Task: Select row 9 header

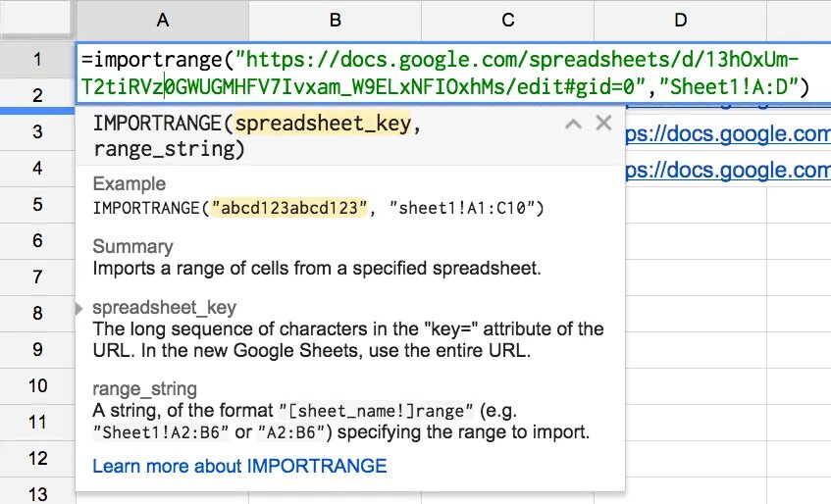Action: pos(37,349)
